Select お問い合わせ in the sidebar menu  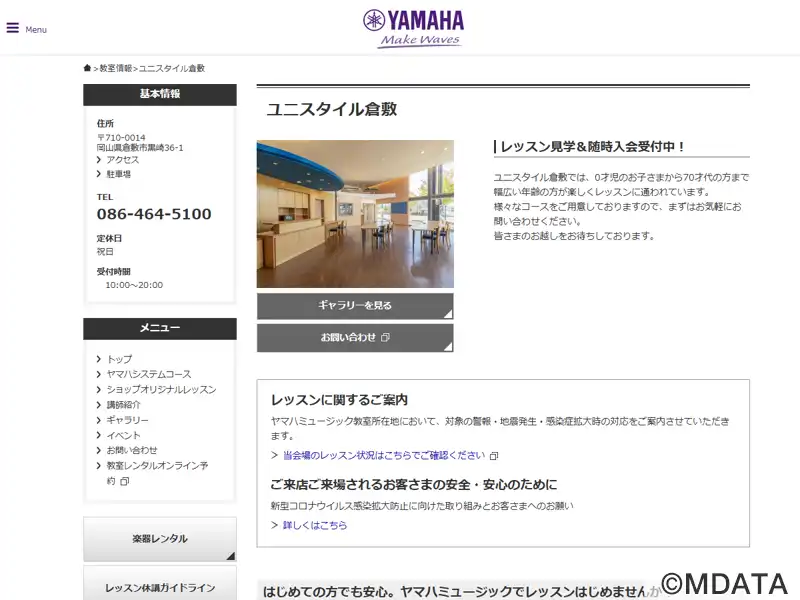pyautogui.click(x=132, y=450)
